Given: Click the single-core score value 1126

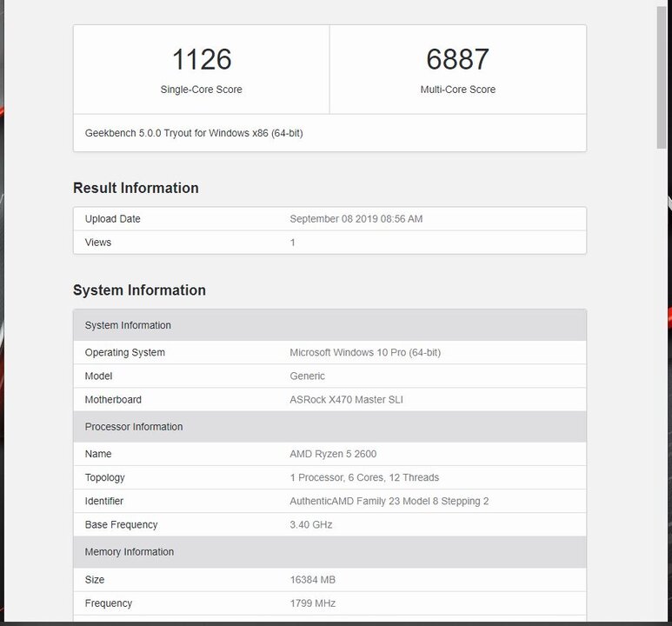Looking at the screenshot, I should (x=202, y=59).
